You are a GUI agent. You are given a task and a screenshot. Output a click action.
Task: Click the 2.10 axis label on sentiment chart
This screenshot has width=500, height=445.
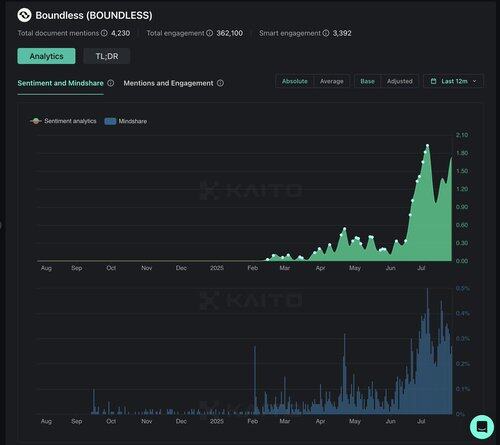pos(462,135)
